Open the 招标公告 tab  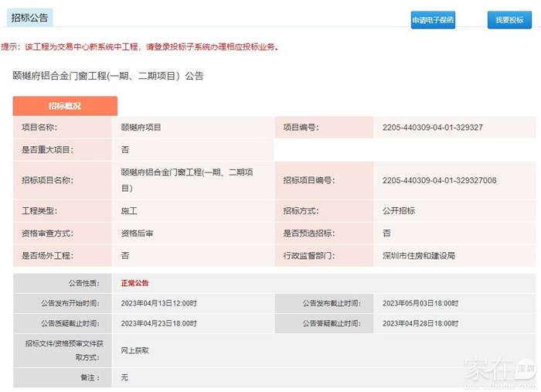pyautogui.click(x=30, y=16)
